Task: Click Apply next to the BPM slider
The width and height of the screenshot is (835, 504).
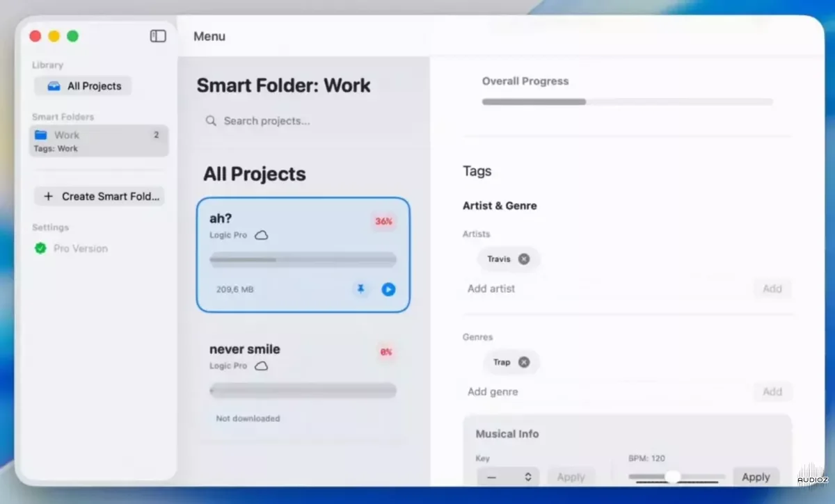Action: (756, 477)
